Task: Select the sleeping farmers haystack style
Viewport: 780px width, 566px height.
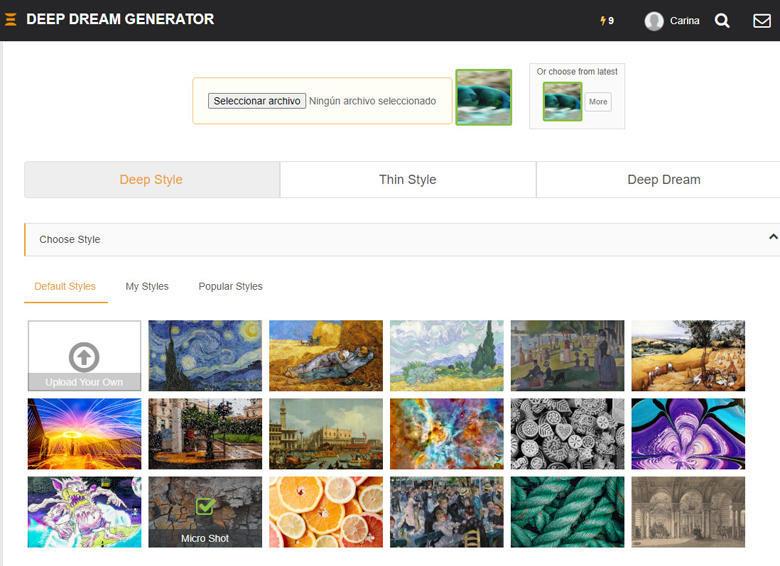Action: 326,356
